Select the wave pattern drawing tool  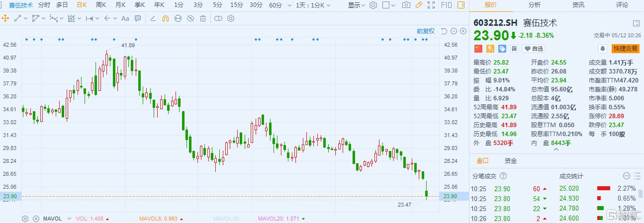click(x=53, y=18)
